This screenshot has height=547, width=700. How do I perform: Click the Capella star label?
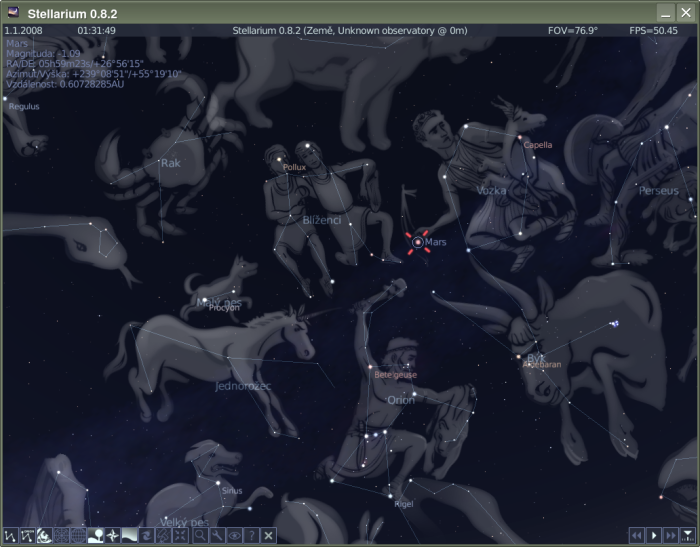tap(538, 145)
